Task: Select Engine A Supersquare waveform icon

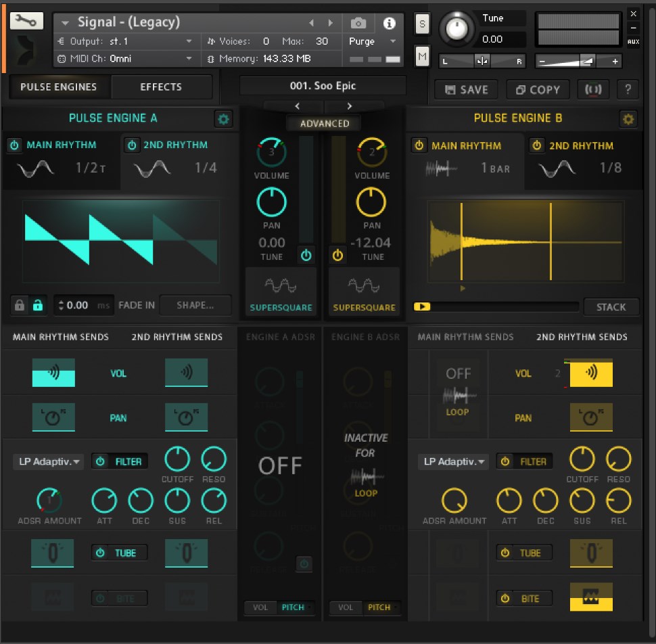Action: pos(281,286)
